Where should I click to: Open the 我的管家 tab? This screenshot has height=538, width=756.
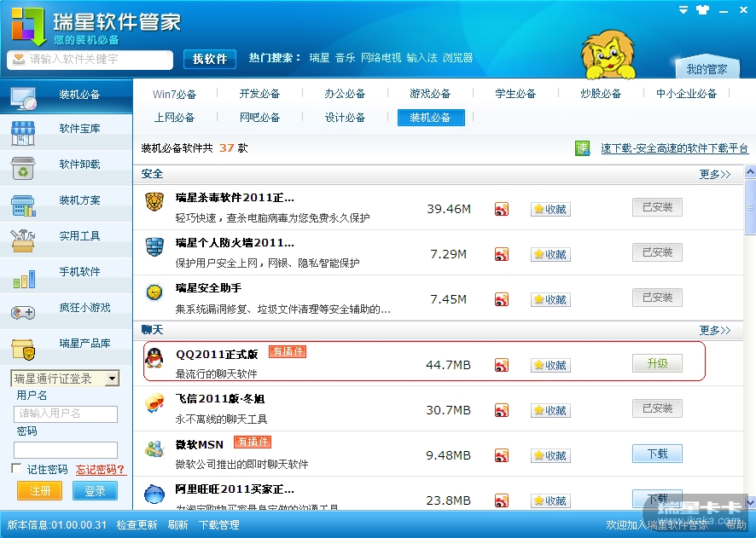pyautogui.click(x=707, y=69)
